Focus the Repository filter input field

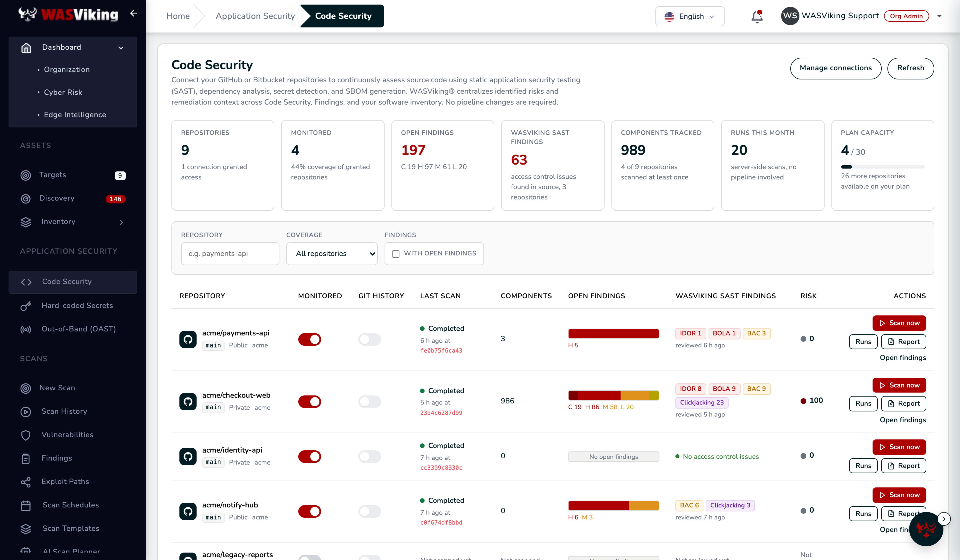230,254
